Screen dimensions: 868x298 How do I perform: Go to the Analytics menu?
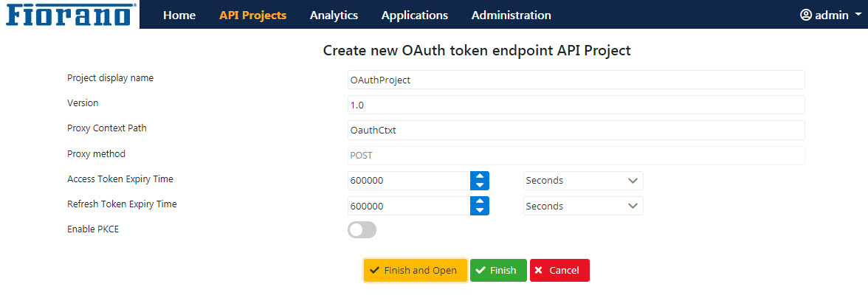point(334,15)
